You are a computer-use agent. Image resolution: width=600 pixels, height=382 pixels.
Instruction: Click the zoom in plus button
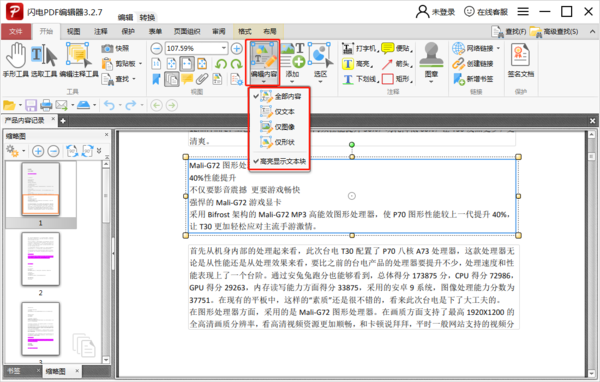click(x=236, y=49)
